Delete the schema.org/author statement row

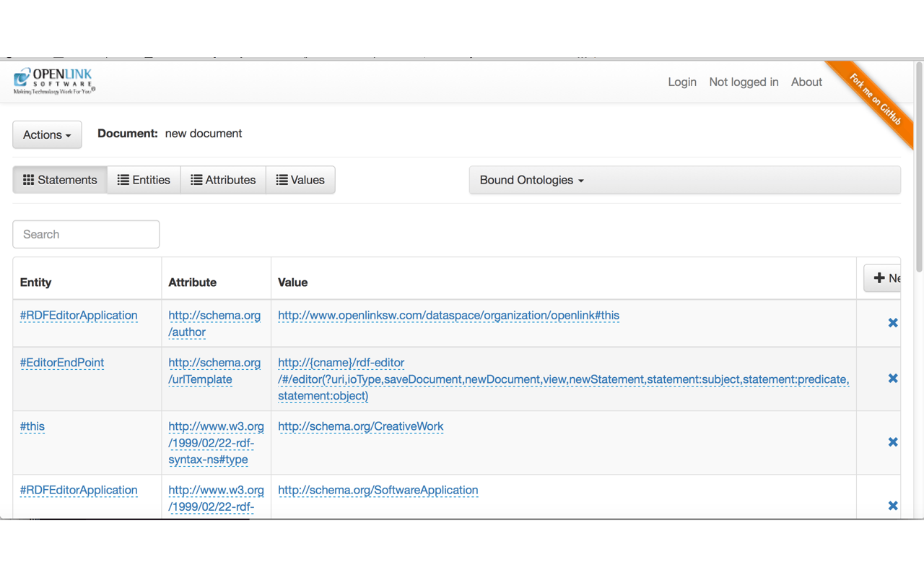pos(893,323)
